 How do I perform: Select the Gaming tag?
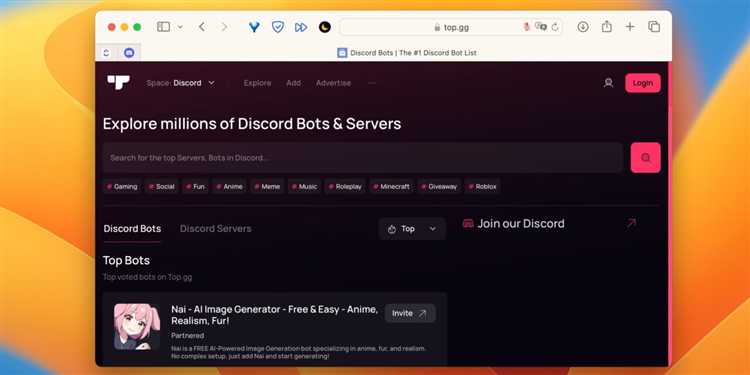tap(122, 187)
